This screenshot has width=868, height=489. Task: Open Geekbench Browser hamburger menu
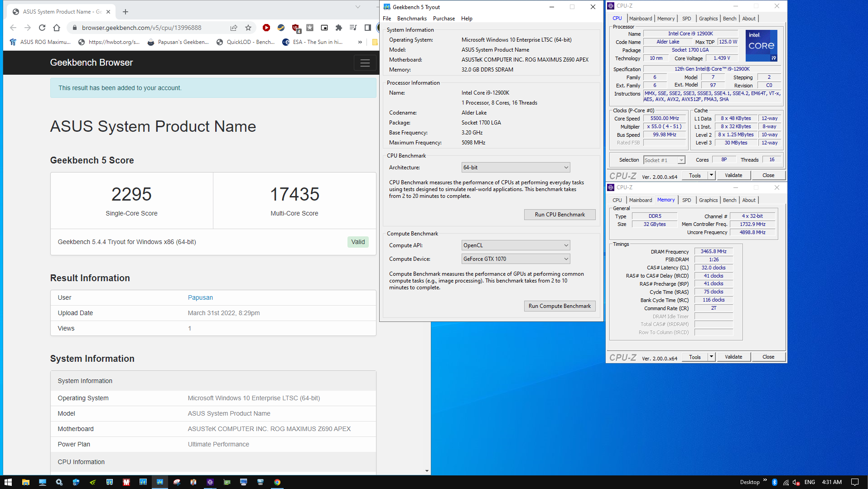coord(365,63)
